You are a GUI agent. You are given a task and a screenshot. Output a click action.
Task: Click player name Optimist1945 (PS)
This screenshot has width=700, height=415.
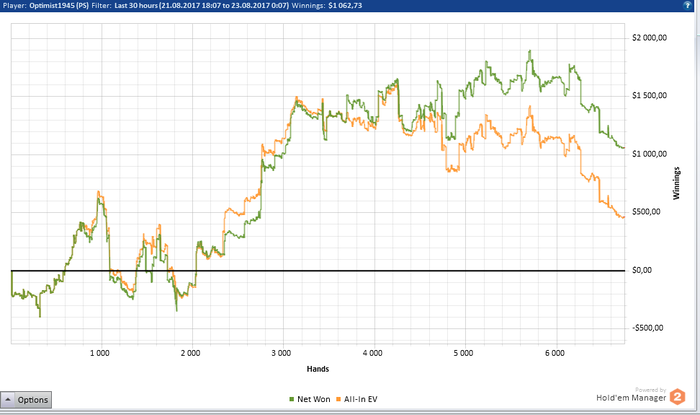[x=59, y=6]
